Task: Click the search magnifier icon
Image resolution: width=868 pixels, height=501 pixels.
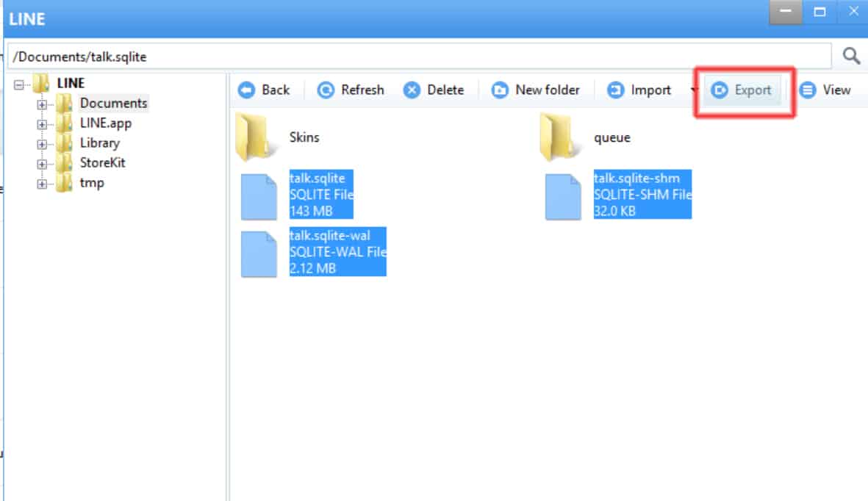Action: [850, 56]
